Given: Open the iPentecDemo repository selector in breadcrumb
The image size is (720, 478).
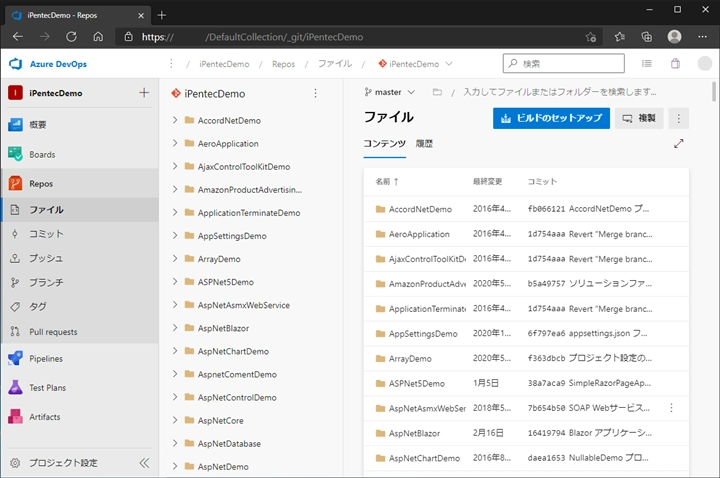Looking at the screenshot, I should (x=414, y=63).
